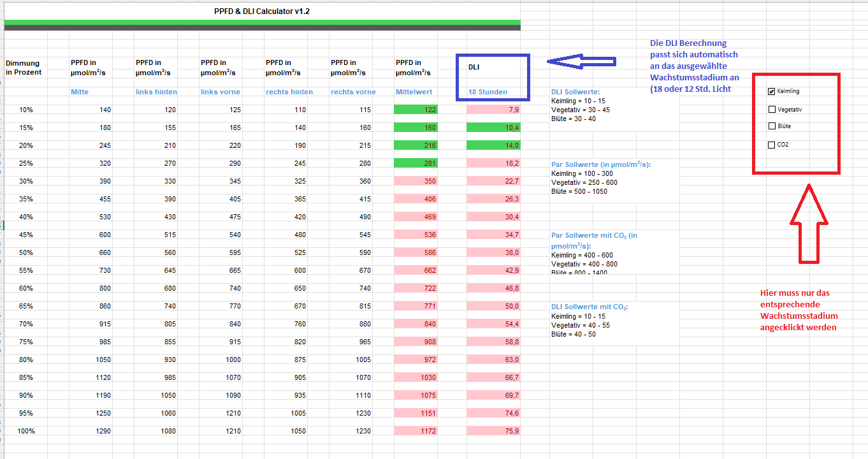Click the pink DLI cell showing 75,9

pos(493,432)
